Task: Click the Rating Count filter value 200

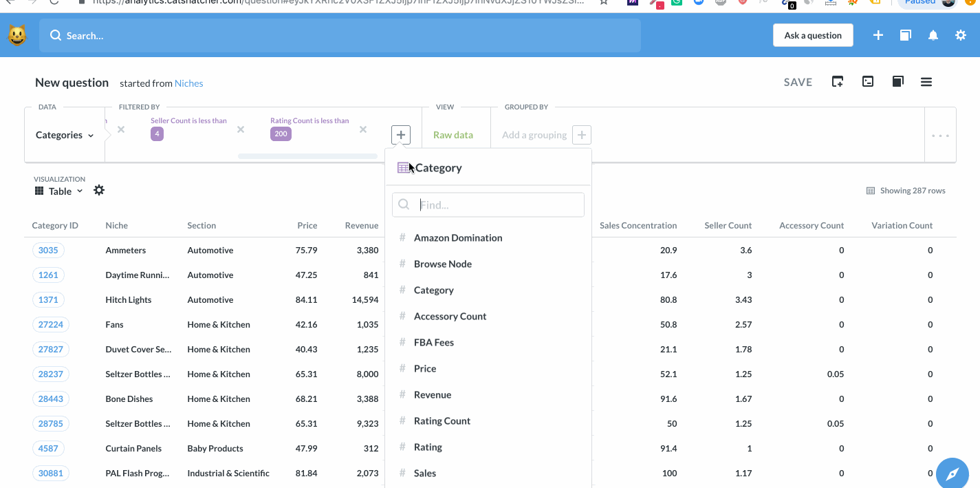Action: (x=281, y=134)
